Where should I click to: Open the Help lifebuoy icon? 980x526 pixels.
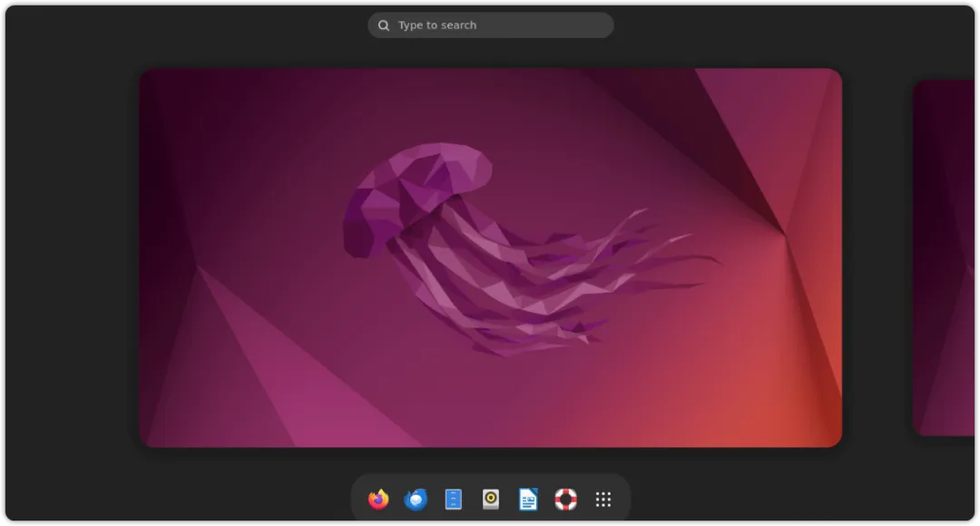565,499
